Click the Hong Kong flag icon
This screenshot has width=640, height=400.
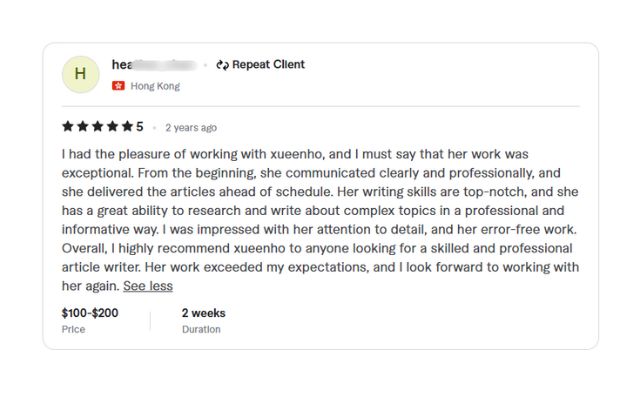click(x=118, y=86)
